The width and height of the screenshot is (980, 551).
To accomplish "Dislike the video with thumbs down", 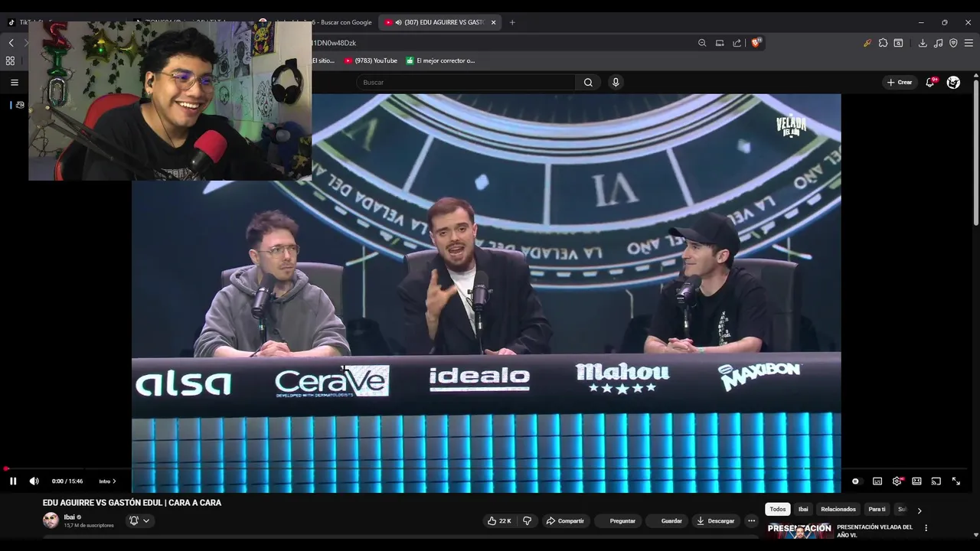I will pos(527,521).
